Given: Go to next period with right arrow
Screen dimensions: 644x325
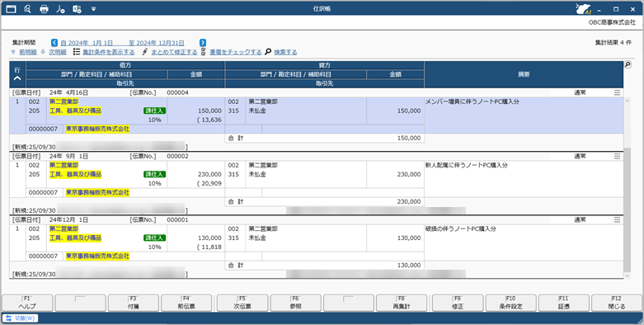Looking at the screenshot, I should [203, 43].
